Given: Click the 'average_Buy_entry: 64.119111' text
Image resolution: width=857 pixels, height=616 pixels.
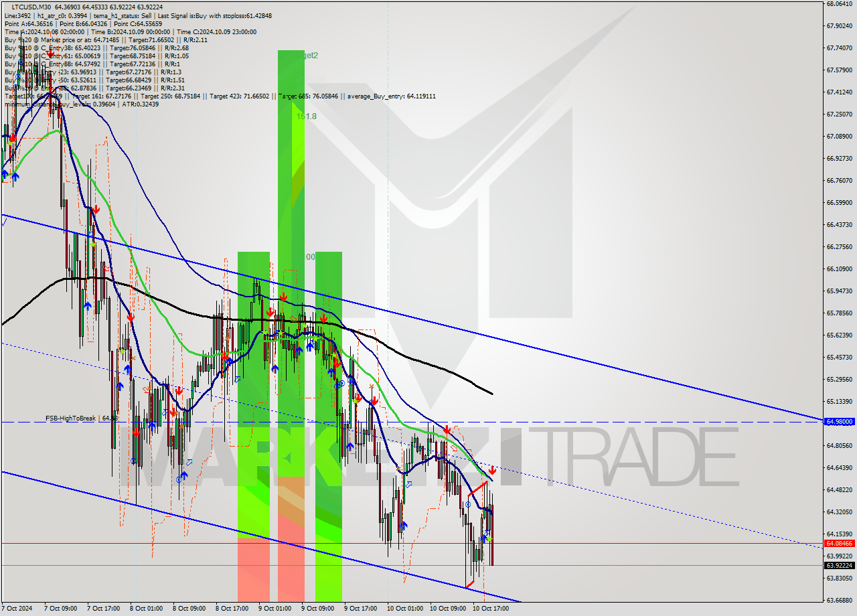Looking at the screenshot, I should tap(392, 96).
